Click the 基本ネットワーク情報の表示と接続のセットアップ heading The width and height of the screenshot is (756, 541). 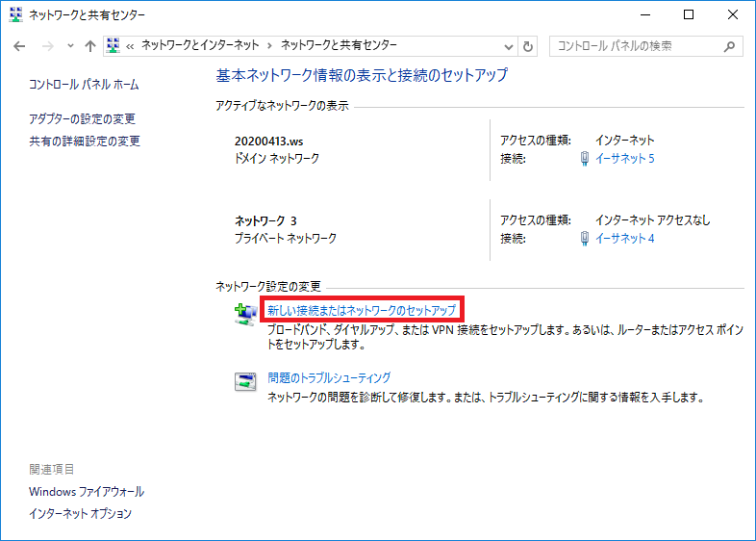tap(362, 75)
